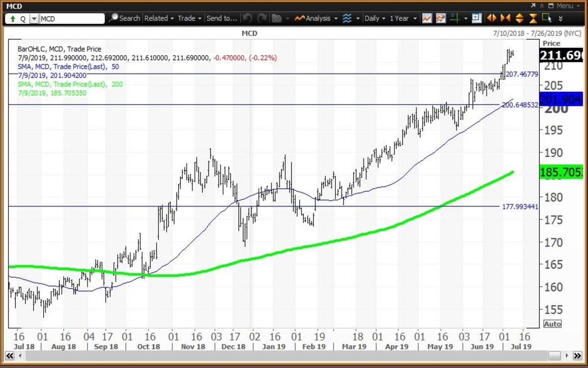Click the scroll-to-end double arrow
The image size is (588, 368).
[x=577, y=356]
